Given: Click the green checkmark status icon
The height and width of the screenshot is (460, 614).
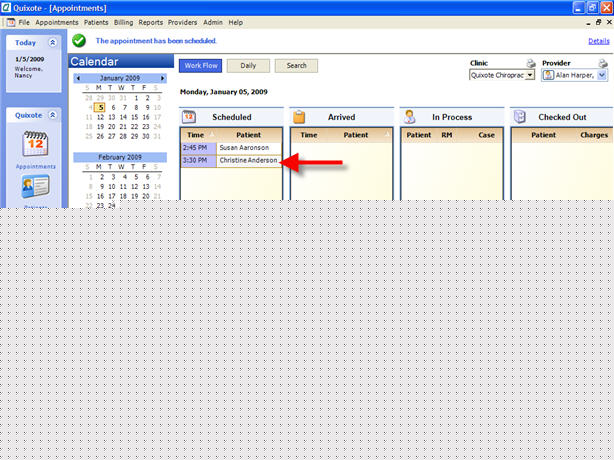Looking at the screenshot, I should pyautogui.click(x=79, y=40).
